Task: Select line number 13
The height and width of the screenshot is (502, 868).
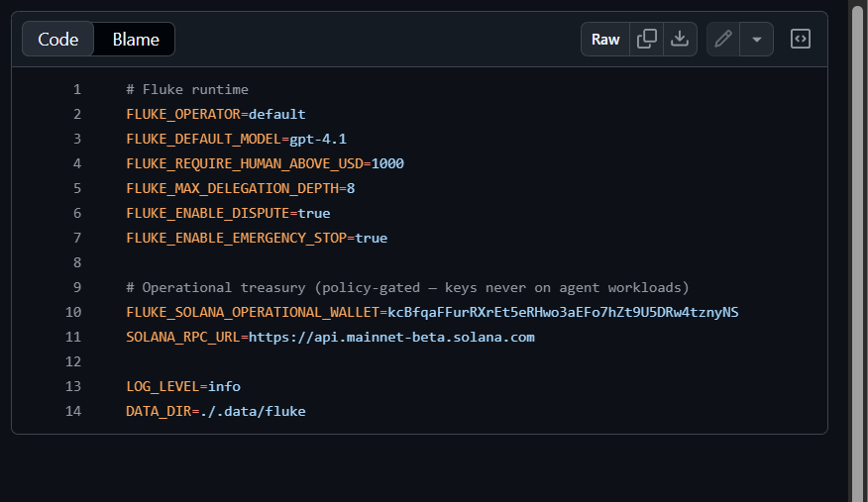Action: (x=73, y=386)
